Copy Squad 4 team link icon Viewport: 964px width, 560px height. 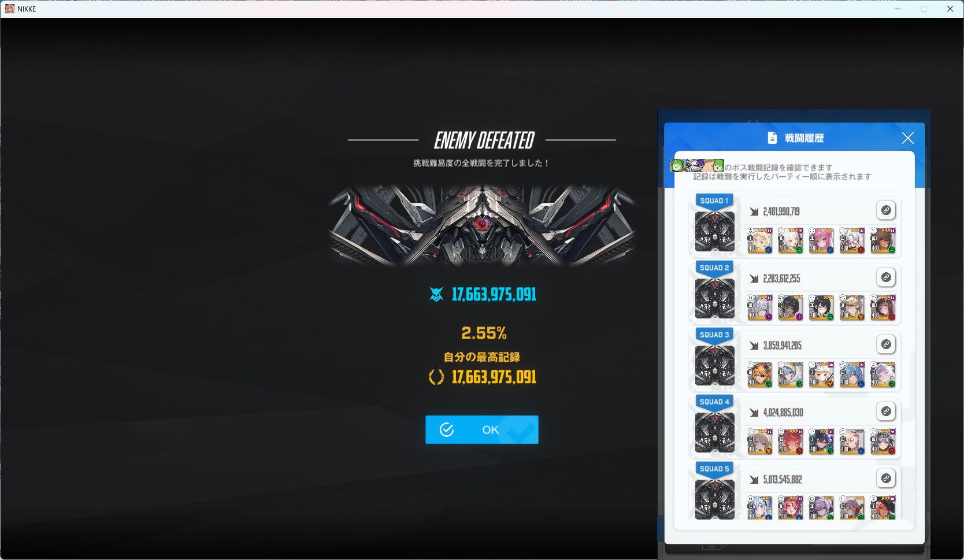885,411
